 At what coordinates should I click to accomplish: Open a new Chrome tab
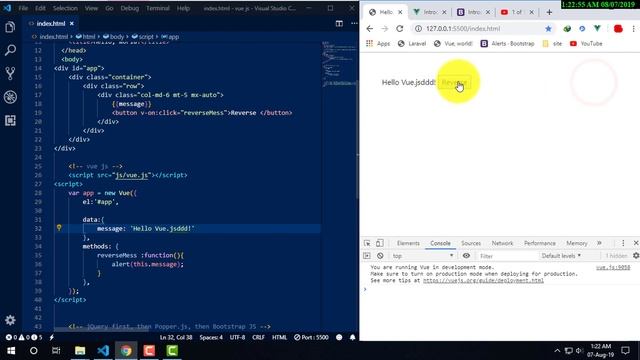point(549,12)
